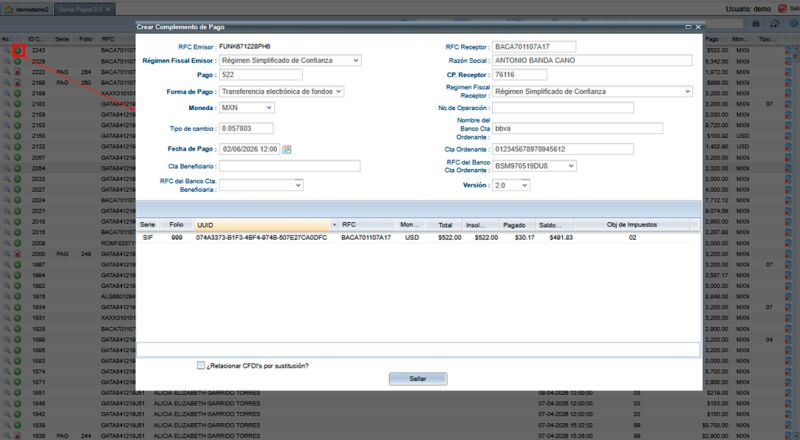This screenshot has height=440, width=800.
Task: Click the refresh icon in background toolbar
Action: 774,24
